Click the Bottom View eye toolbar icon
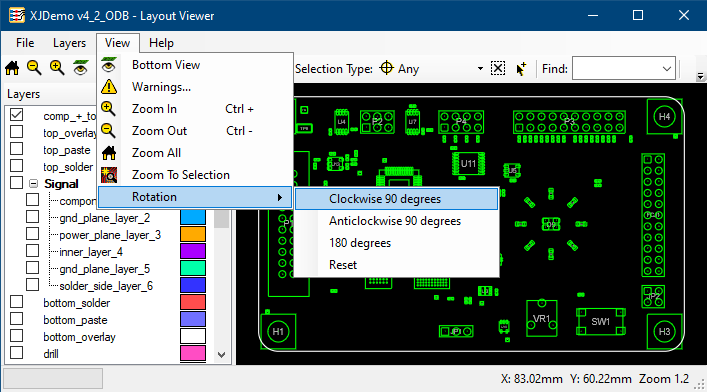The image size is (707, 392). [x=80, y=68]
